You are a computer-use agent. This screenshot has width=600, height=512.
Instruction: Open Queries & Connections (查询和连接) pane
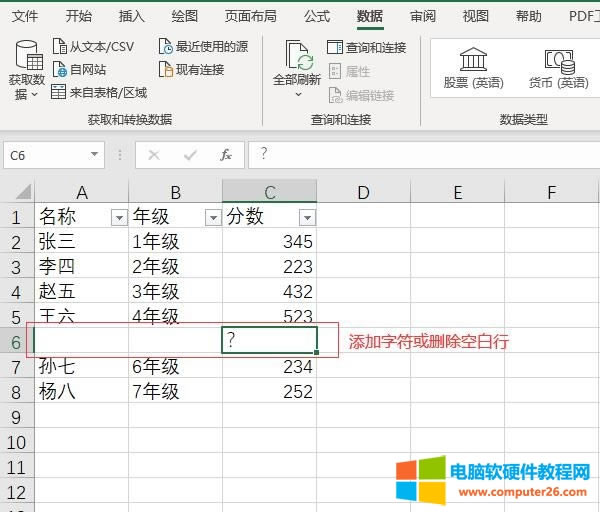pyautogui.click(x=367, y=47)
